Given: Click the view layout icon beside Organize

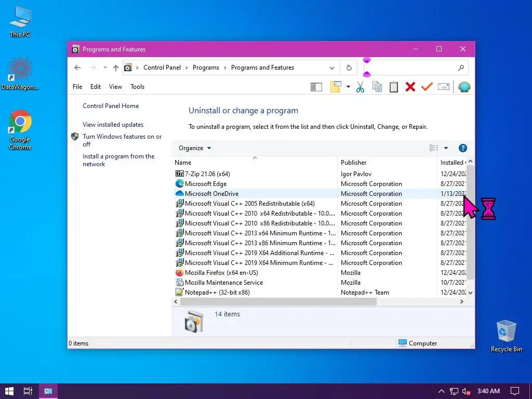Looking at the screenshot, I should 434,148.
